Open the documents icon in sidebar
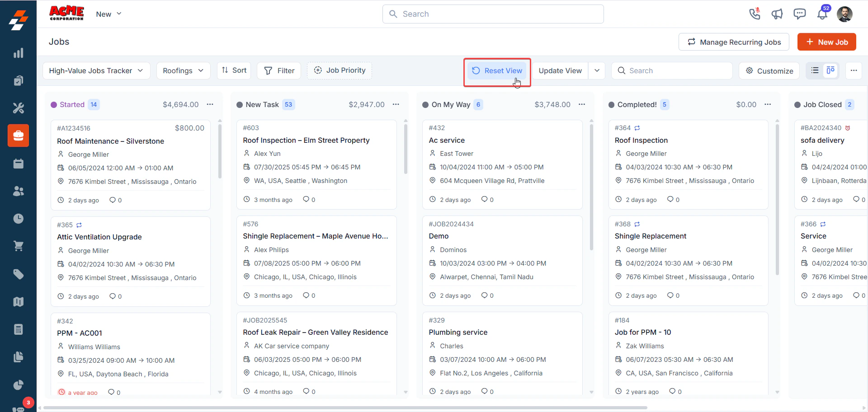 (x=18, y=357)
